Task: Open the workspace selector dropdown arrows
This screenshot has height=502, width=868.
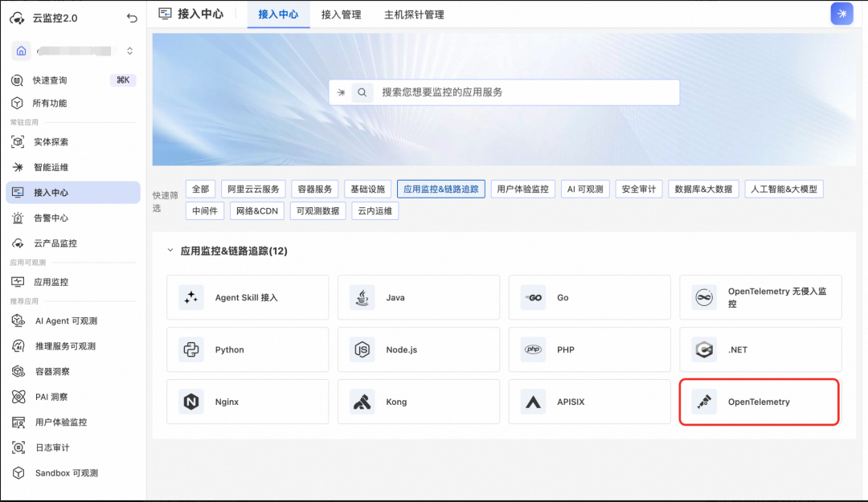Action: pyautogui.click(x=129, y=51)
